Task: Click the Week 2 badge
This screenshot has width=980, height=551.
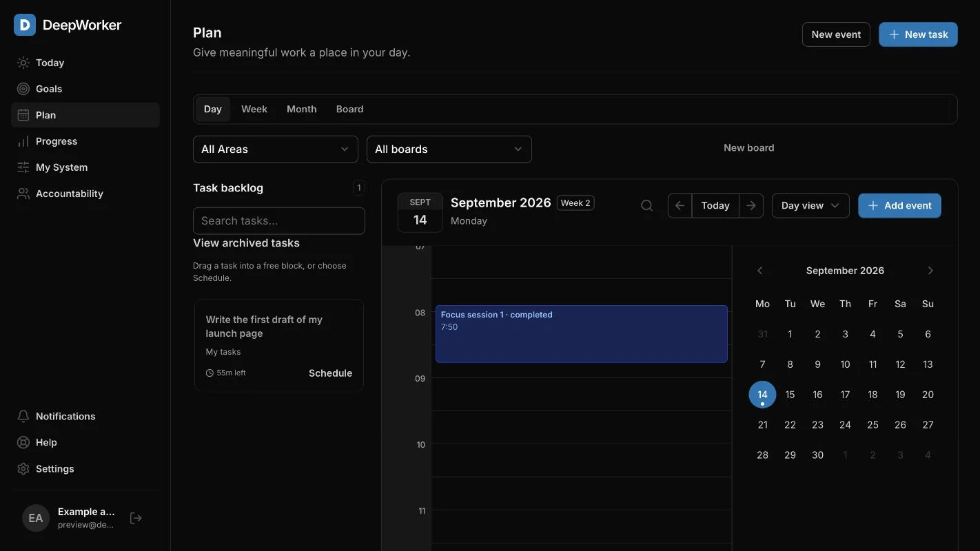Action: click(575, 203)
